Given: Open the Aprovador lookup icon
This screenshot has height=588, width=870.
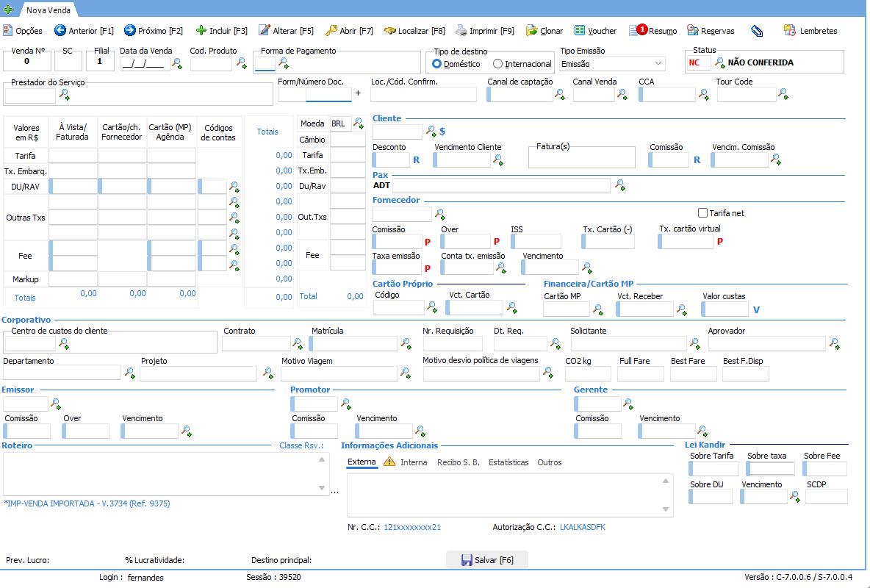Looking at the screenshot, I should 834,344.
